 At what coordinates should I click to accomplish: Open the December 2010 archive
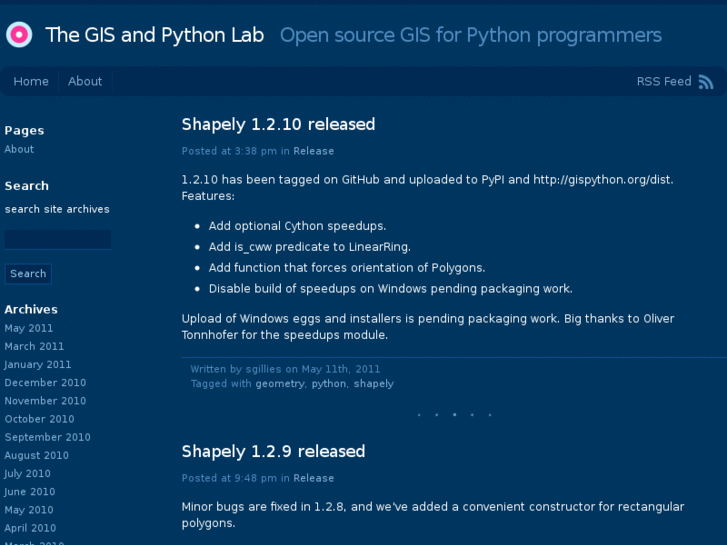[45, 383]
